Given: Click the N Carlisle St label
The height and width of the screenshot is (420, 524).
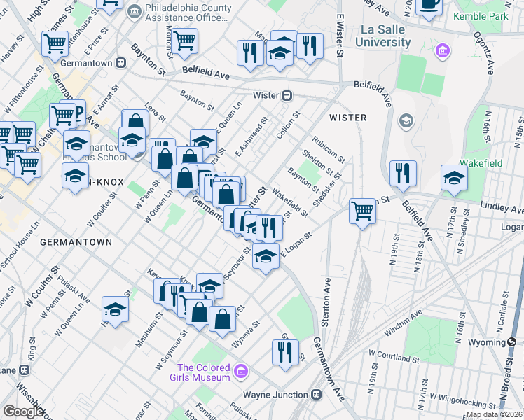Looking at the screenshot, I should [502, 311].
